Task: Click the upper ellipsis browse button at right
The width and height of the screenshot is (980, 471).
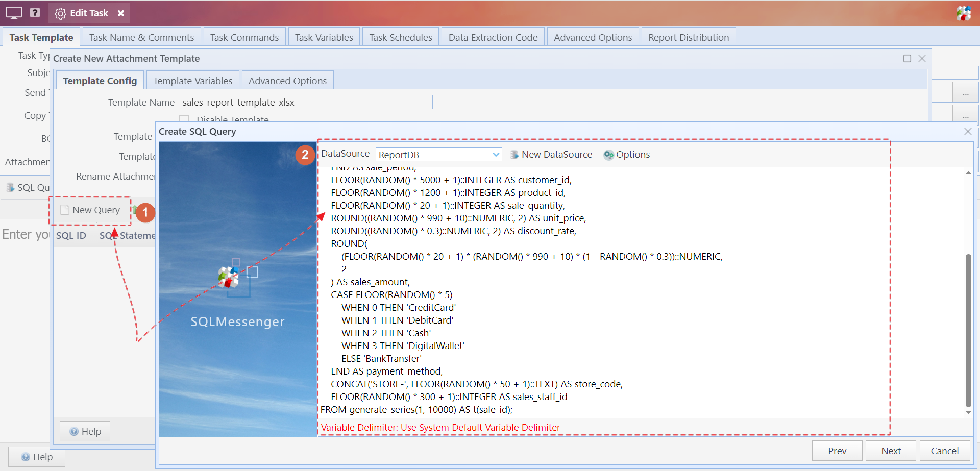Action: click(x=966, y=93)
